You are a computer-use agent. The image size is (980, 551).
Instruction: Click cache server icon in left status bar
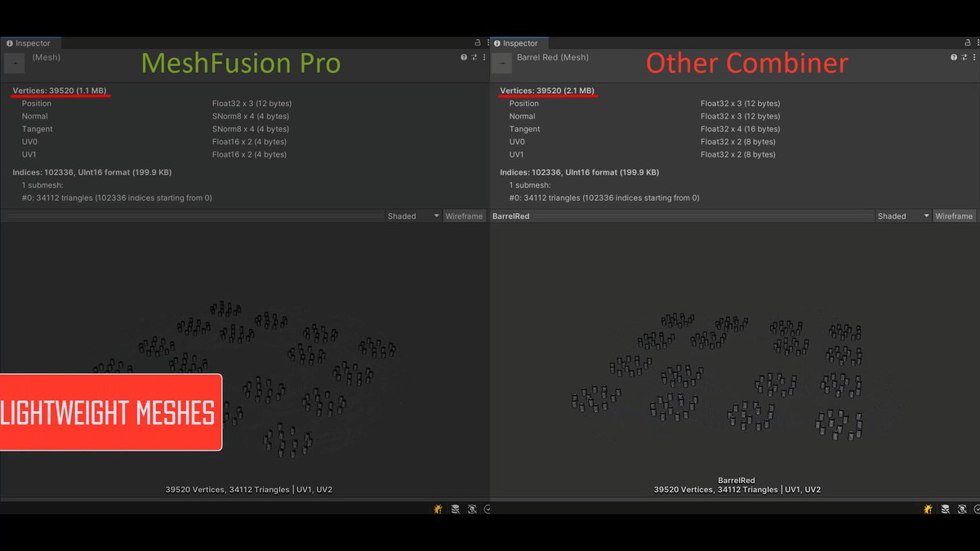(456, 509)
